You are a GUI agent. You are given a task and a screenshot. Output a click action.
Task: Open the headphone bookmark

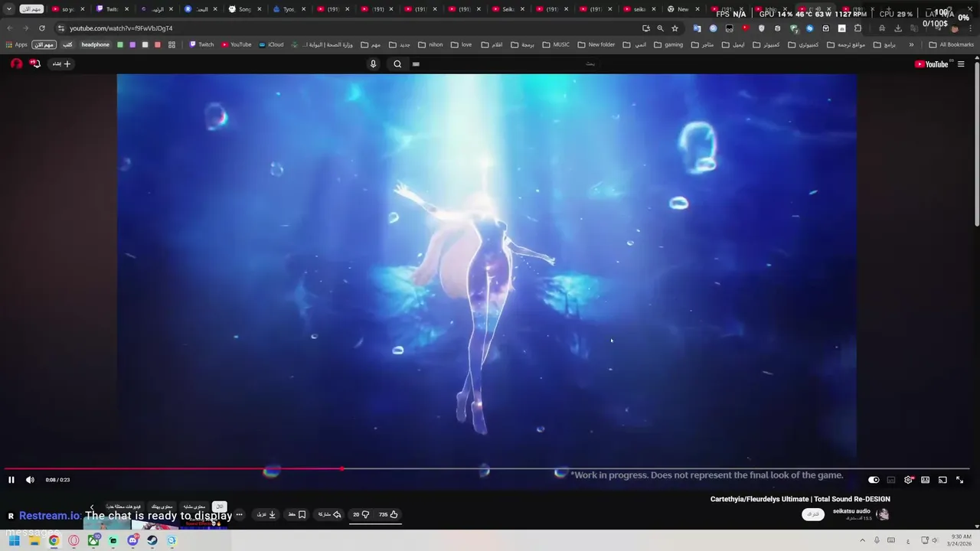[x=96, y=44]
